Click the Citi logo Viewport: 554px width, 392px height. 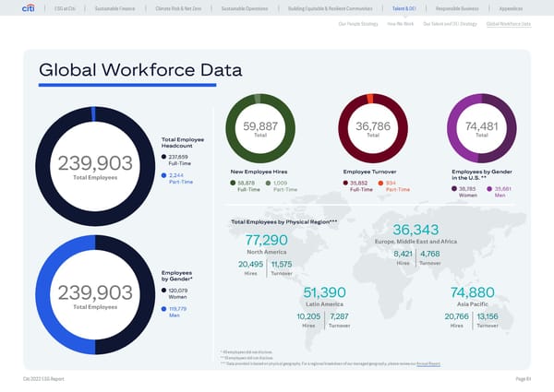(29, 9)
